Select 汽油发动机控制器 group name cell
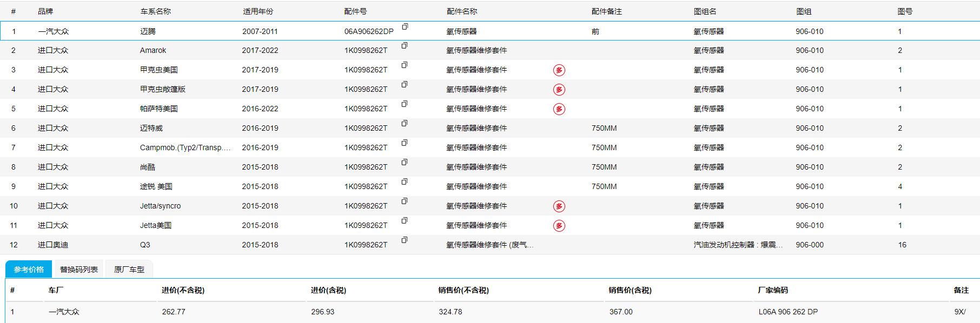The width and height of the screenshot is (980, 323). [738, 245]
